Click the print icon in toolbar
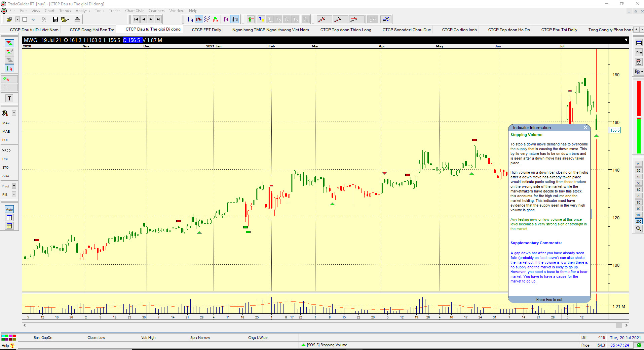Image resolution: width=644 pixels, height=350 pixels. coord(77,19)
